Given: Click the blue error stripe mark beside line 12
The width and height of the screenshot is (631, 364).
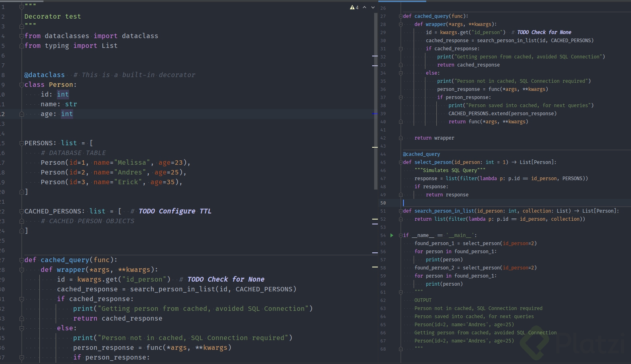Looking at the screenshot, I should click(375, 114).
